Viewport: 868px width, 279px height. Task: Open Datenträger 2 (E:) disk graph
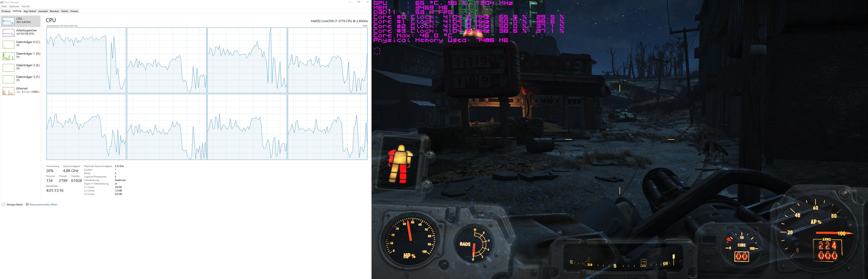[x=8, y=68]
